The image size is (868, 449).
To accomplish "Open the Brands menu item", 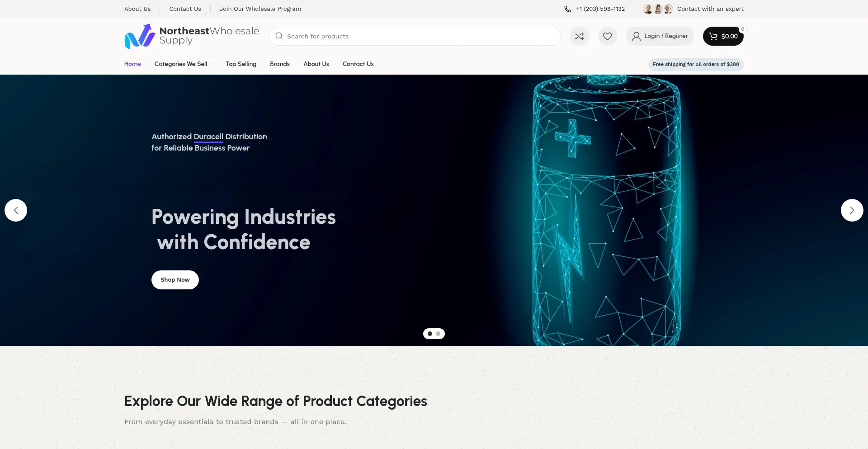I will (280, 64).
